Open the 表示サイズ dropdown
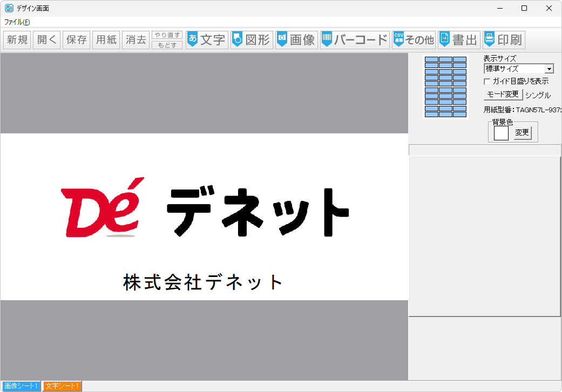The height and width of the screenshot is (392, 562). click(519, 69)
